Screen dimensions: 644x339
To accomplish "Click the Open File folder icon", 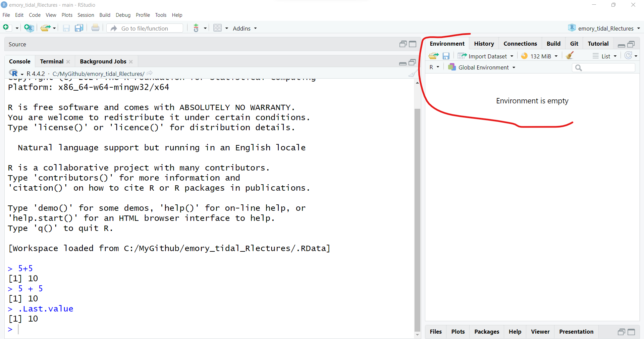I will pos(45,28).
